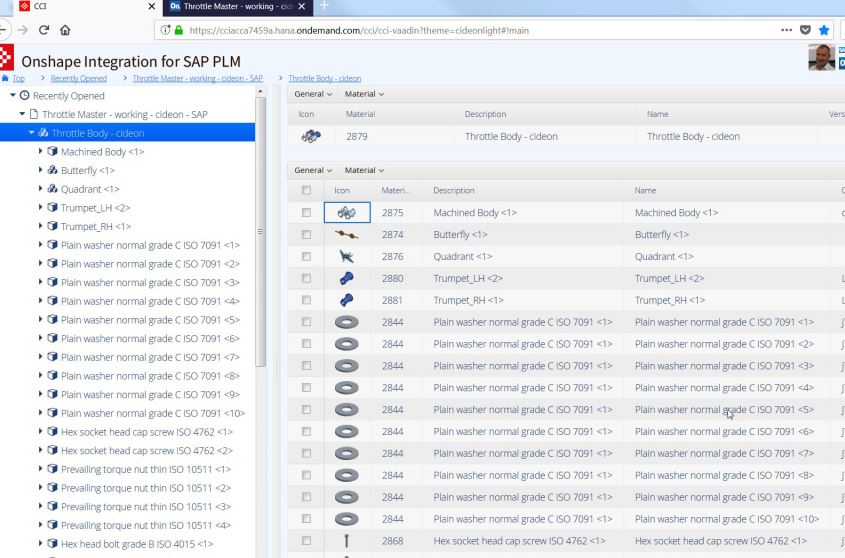Check the Trumpet_LH <2> row checkbox
The height and width of the screenshot is (558, 845).
click(306, 278)
